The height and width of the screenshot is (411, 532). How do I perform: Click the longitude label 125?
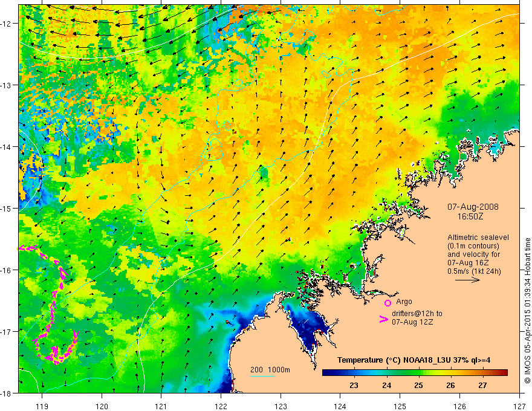click(x=400, y=406)
